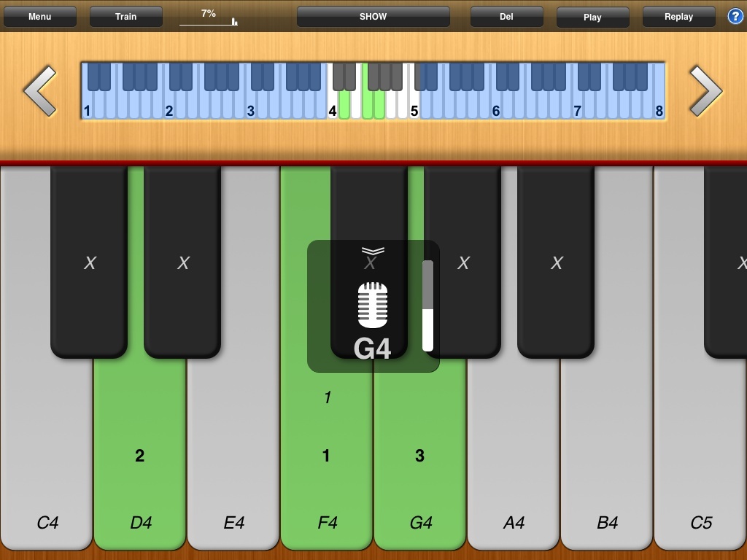Open the blue help question icon

point(735,17)
